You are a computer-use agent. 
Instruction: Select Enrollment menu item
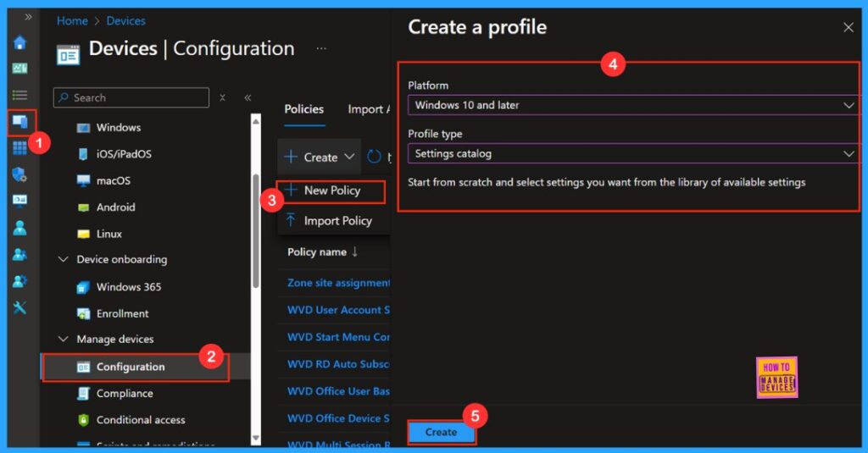[122, 313]
